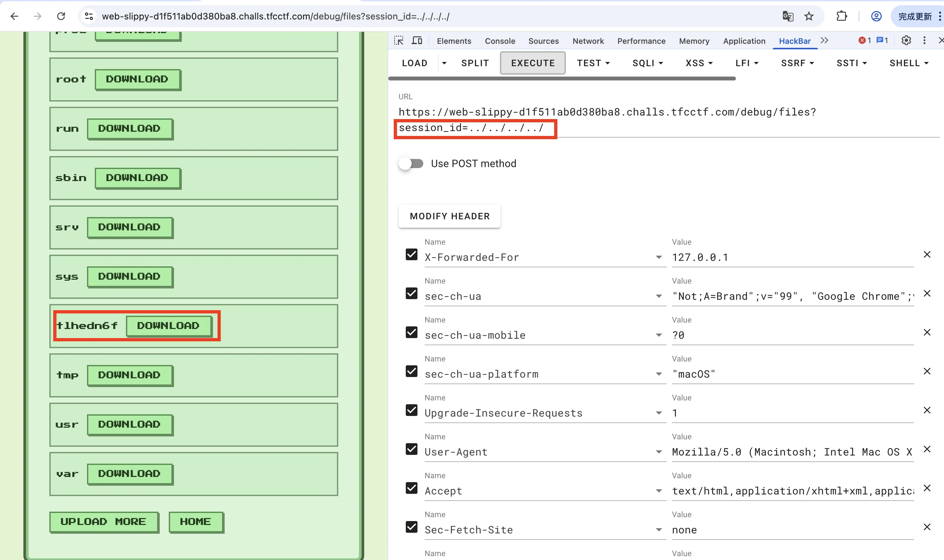Click the browser reload icon
The width and height of the screenshot is (944, 560).
pos(61,16)
